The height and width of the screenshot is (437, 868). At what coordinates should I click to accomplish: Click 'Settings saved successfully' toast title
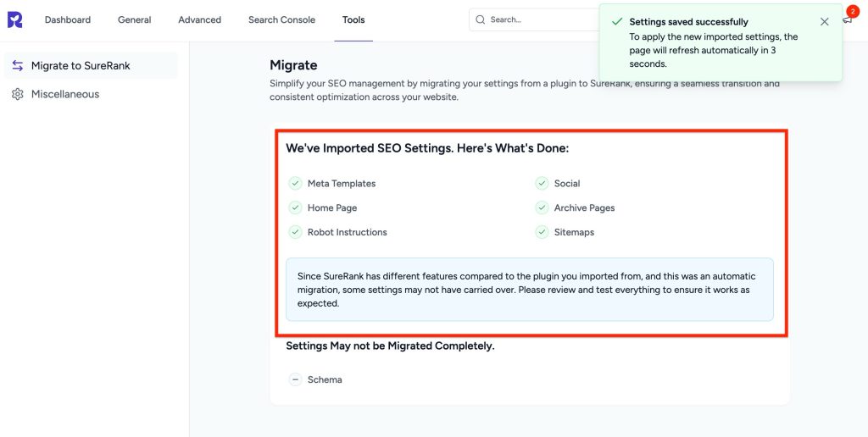(688, 22)
